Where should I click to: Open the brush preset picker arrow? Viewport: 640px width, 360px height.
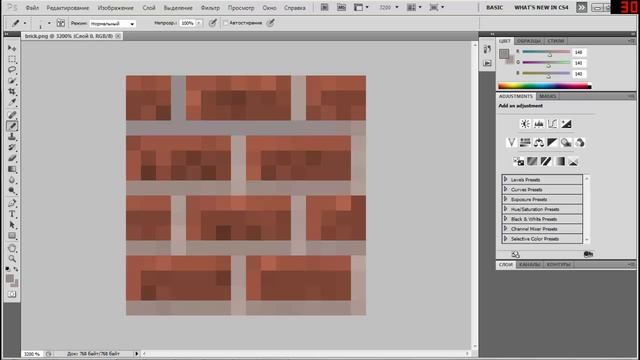pyautogui.click(x=49, y=23)
